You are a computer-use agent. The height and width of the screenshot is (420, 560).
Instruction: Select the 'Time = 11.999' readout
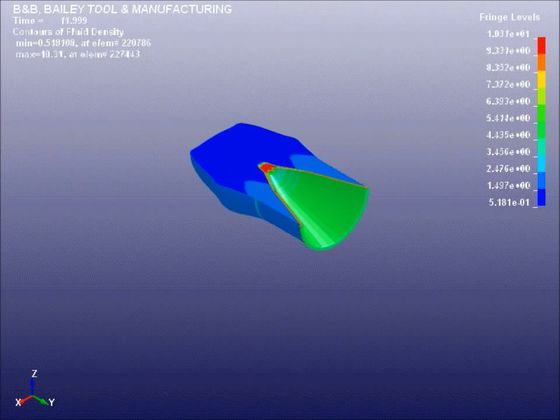(50, 21)
